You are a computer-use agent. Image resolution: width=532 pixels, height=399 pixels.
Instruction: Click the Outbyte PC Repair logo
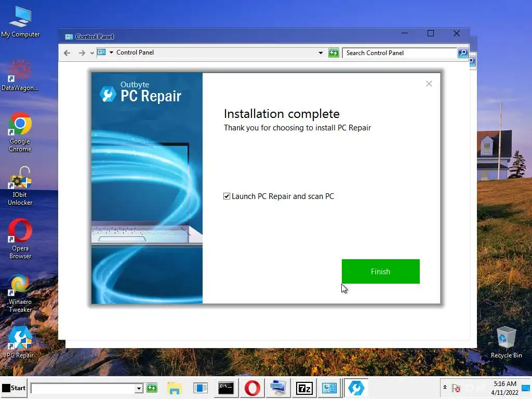click(x=141, y=92)
